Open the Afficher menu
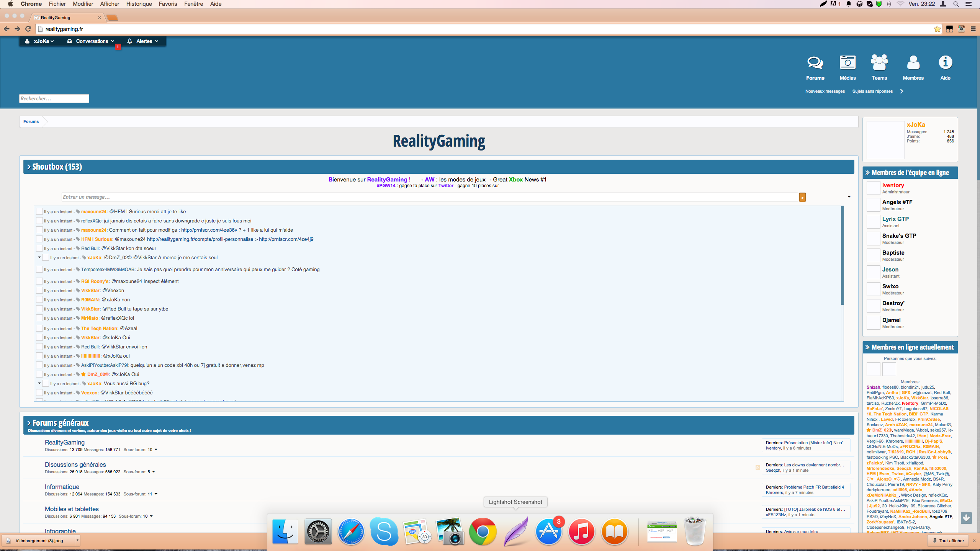The image size is (980, 551). 110,4
